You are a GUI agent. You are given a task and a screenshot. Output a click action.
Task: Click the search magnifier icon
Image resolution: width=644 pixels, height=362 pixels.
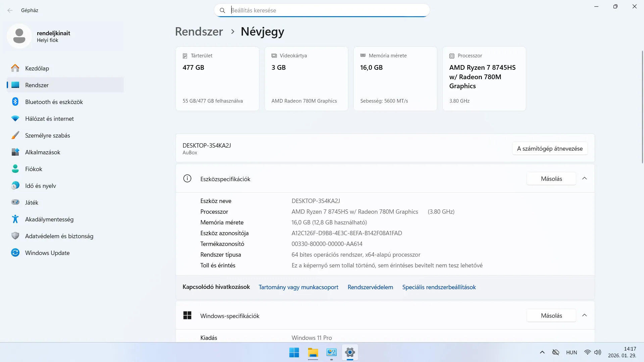click(x=222, y=10)
